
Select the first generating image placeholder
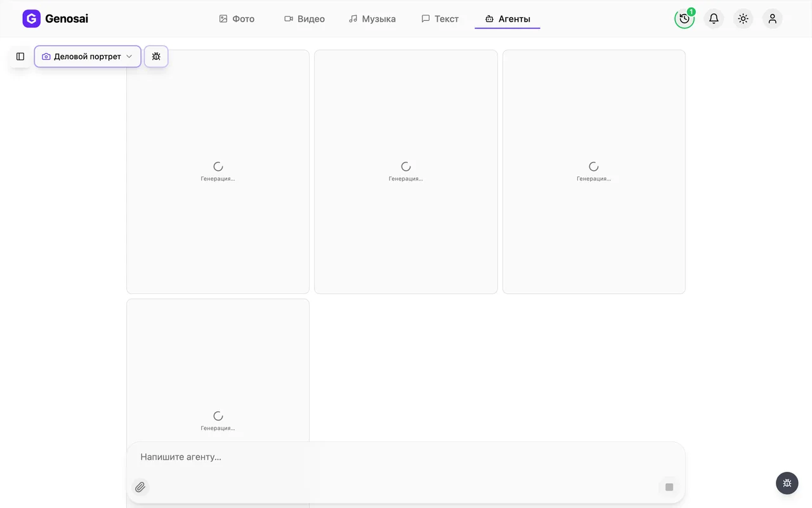pos(218,171)
